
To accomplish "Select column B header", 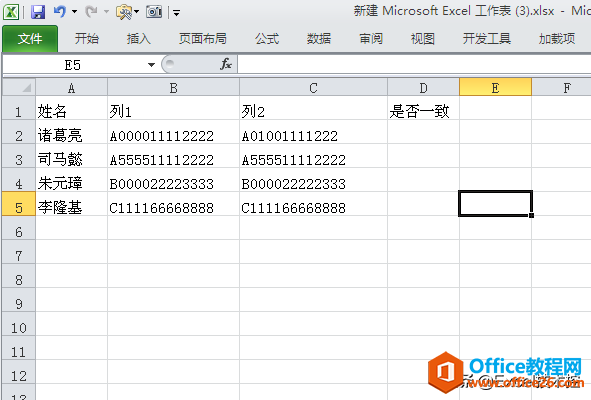I will point(173,87).
